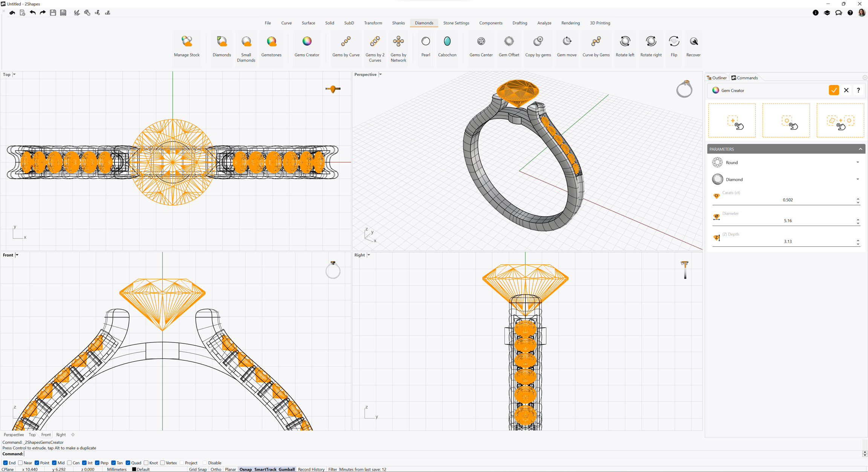Viewport: 868px width, 472px height.
Task: Toggle Gumball in the status bar
Action: click(286, 469)
